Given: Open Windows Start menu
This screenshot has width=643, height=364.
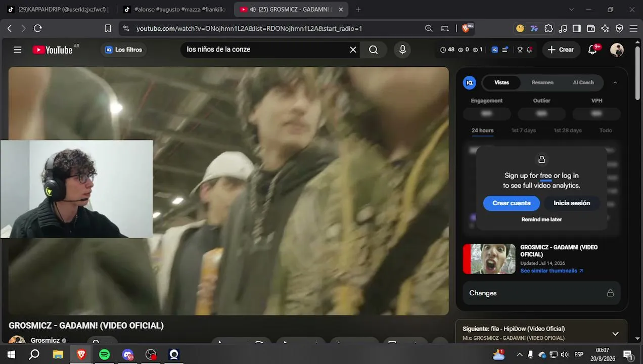Looking at the screenshot, I should coord(11,354).
